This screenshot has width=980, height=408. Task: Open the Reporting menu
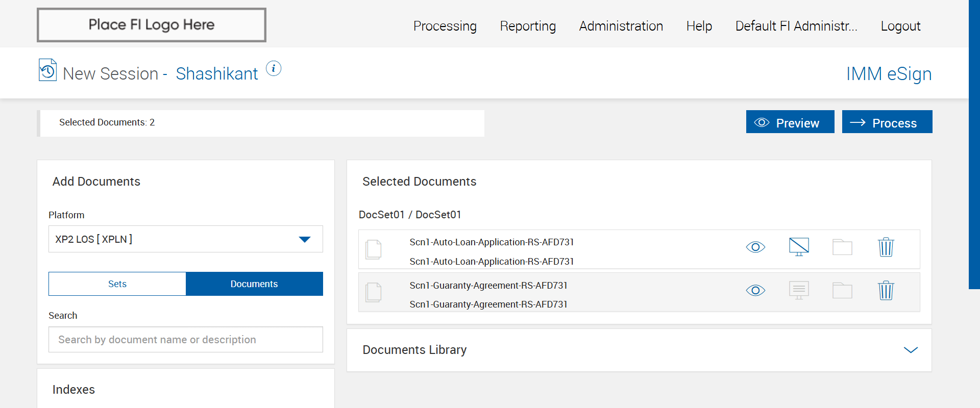coord(528,26)
